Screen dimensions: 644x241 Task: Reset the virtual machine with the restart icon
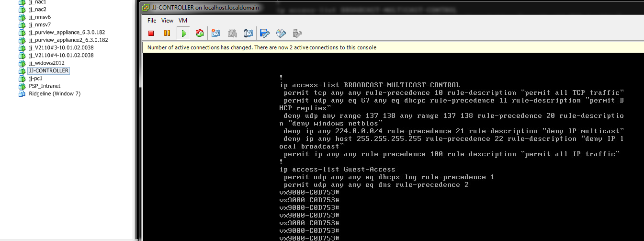[x=200, y=33]
